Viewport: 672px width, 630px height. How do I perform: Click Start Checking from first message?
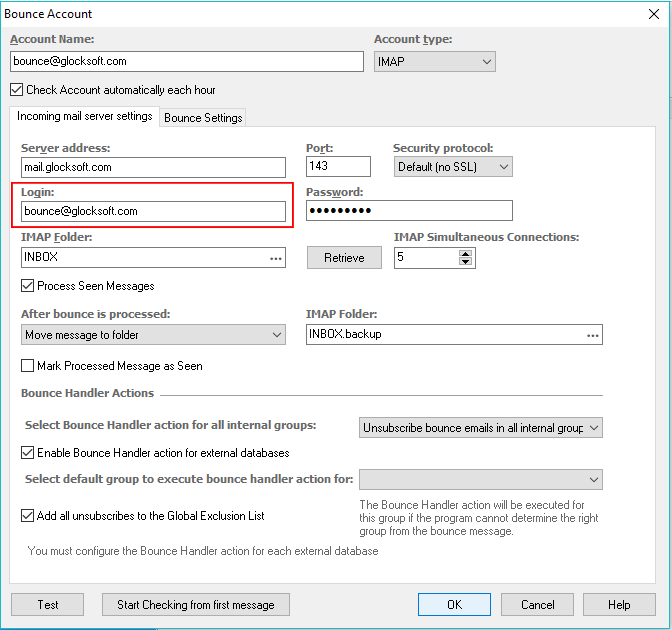pyautogui.click(x=196, y=605)
